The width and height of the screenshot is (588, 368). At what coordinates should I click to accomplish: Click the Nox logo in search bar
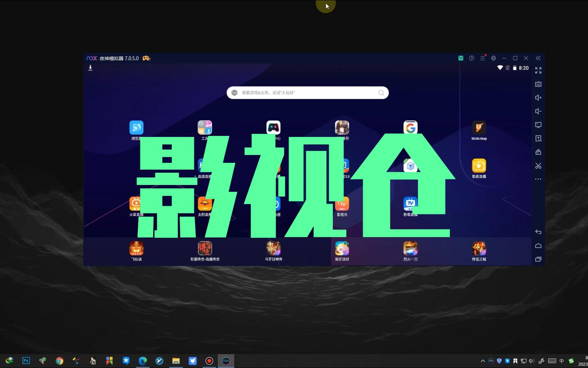pos(234,93)
